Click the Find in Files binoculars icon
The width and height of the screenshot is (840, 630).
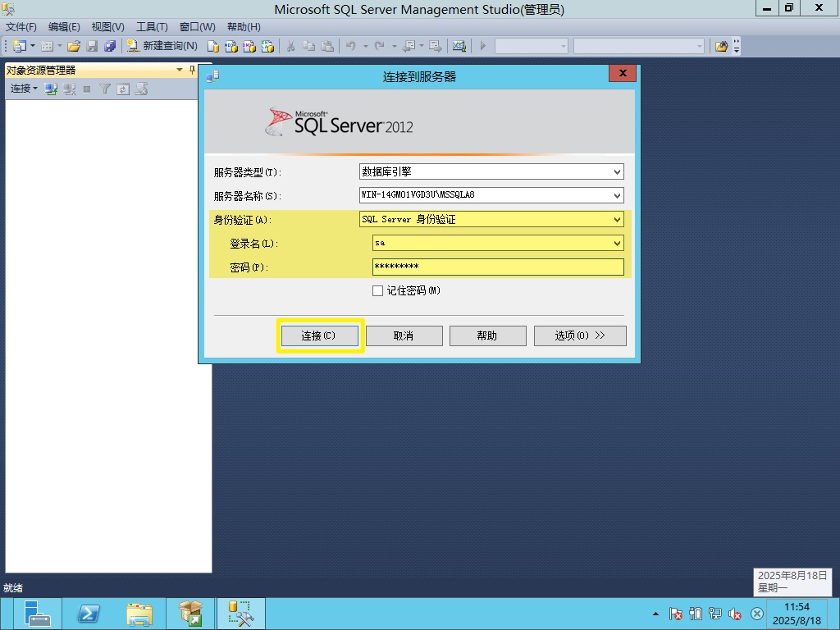722,46
